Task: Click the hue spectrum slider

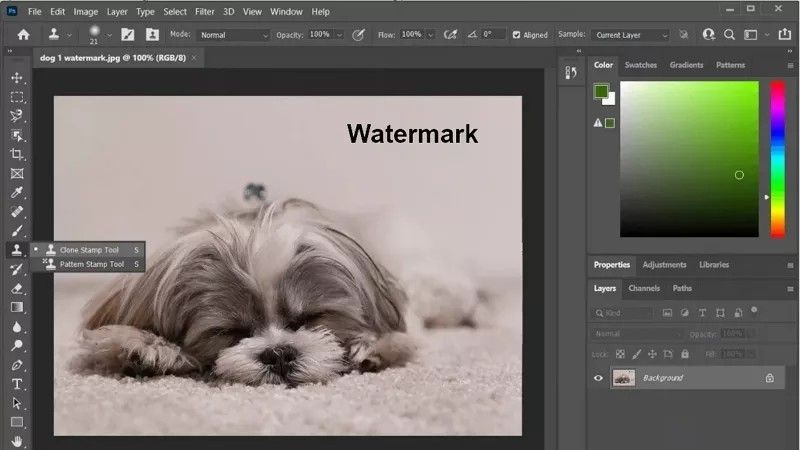Action: [778, 159]
